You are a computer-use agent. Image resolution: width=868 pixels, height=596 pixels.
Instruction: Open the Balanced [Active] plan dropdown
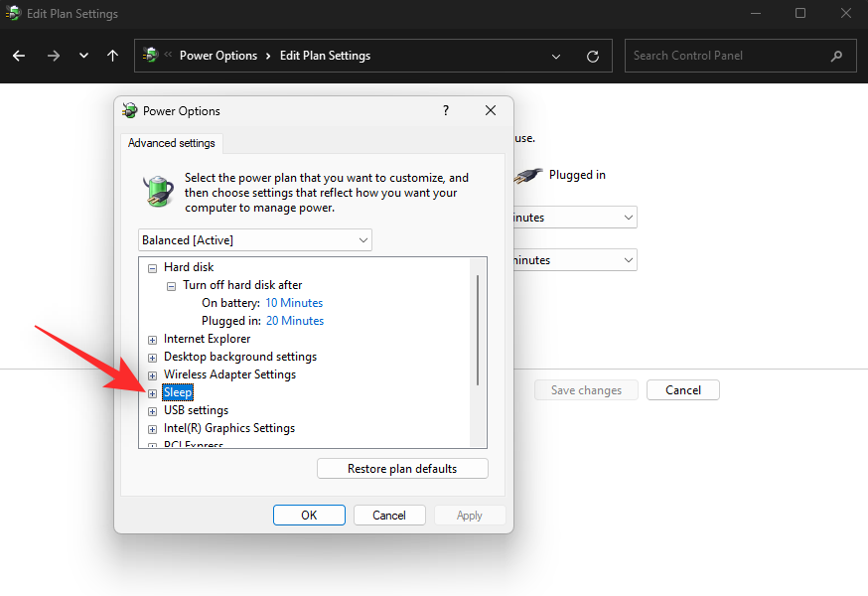pos(254,239)
